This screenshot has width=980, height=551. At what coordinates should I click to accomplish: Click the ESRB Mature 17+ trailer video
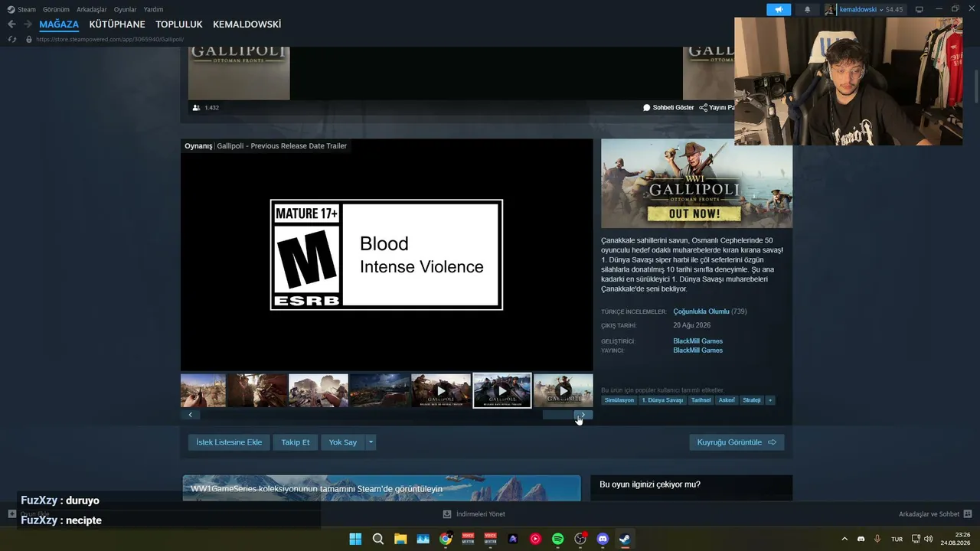387,255
